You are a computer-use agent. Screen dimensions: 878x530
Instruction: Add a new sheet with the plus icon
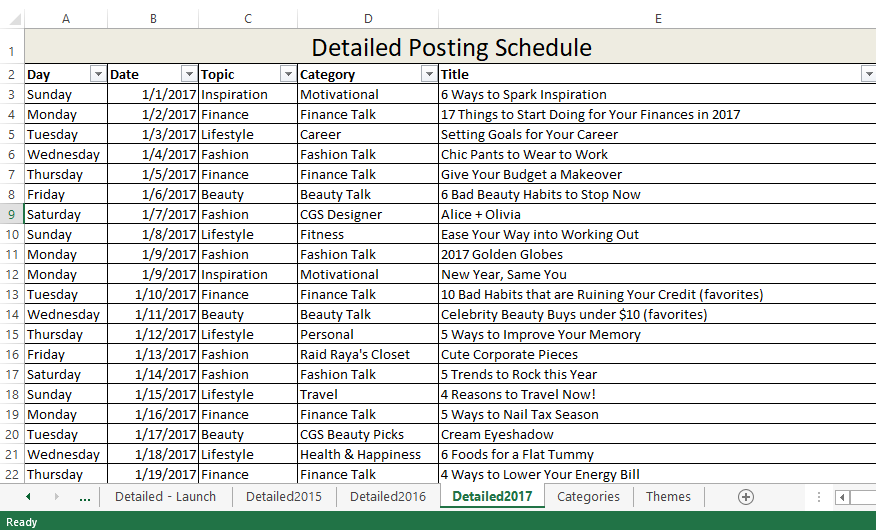click(745, 497)
